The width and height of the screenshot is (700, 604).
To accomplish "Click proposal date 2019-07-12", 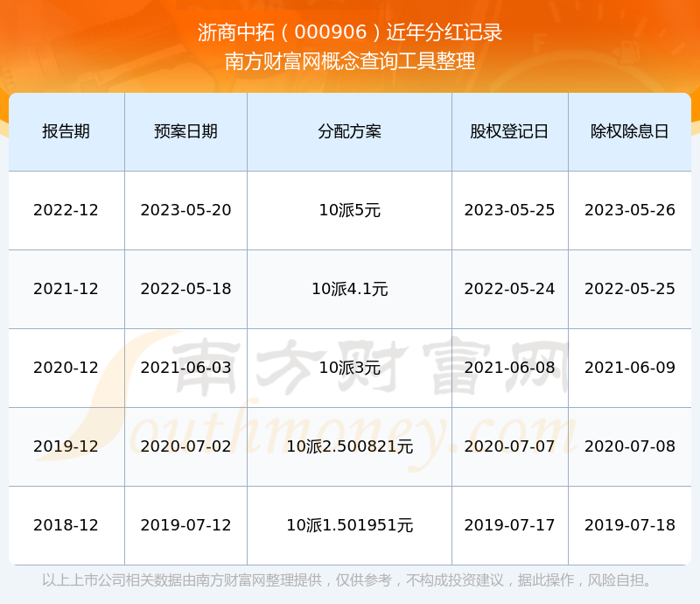I will pyautogui.click(x=185, y=525).
